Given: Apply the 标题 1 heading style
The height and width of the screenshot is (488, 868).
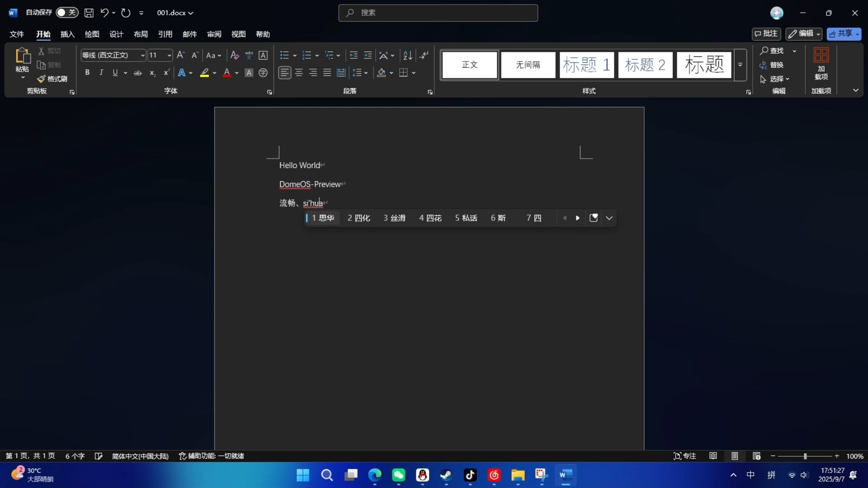Looking at the screenshot, I should point(586,65).
